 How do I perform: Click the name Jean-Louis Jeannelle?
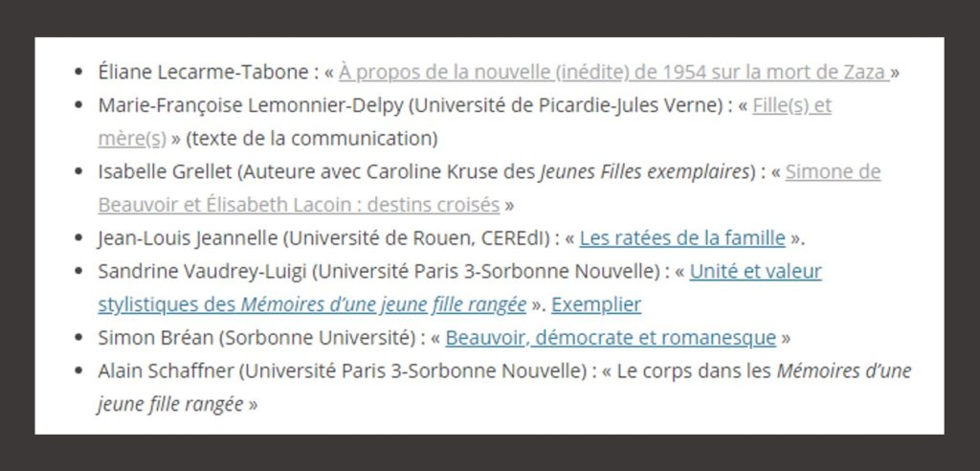click(x=187, y=238)
